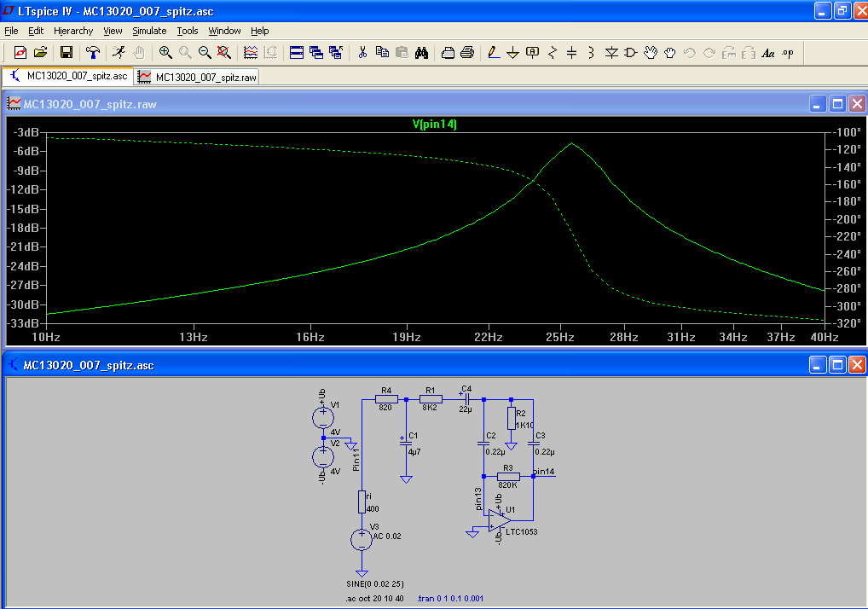Close the MC13020_007_spitz.asc schematic window
Viewport: 868px width, 609px height.
click(858, 365)
